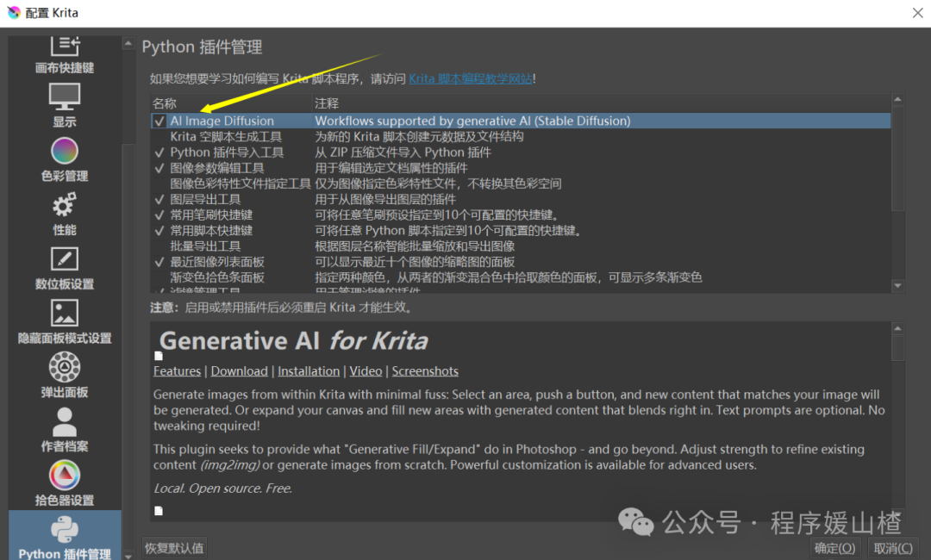The image size is (931, 560).
Task: Click up arrow of description pane scrollbar
Action: pyautogui.click(x=897, y=328)
